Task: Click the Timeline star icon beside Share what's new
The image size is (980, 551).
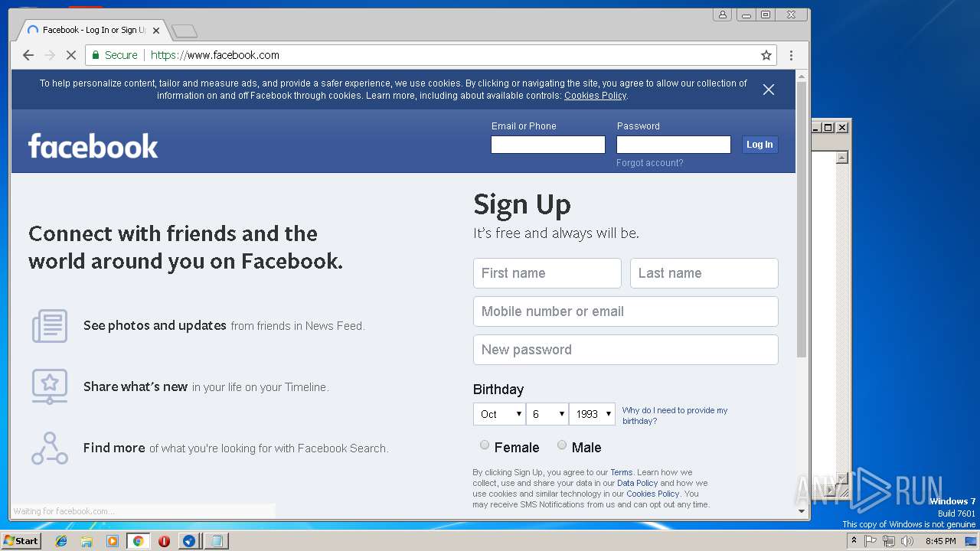Action: (50, 386)
